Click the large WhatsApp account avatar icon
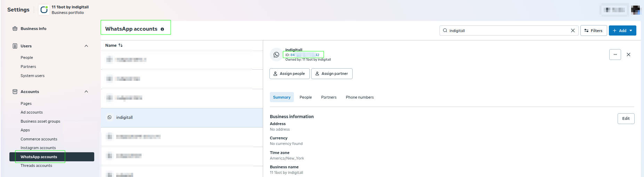Image resolution: width=644 pixels, height=177 pixels. pyautogui.click(x=276, y=55)
